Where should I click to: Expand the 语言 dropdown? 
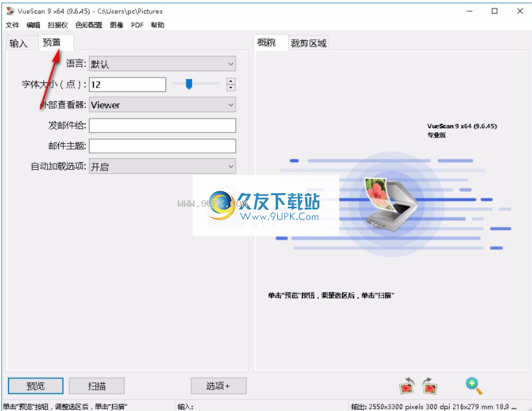162,64
